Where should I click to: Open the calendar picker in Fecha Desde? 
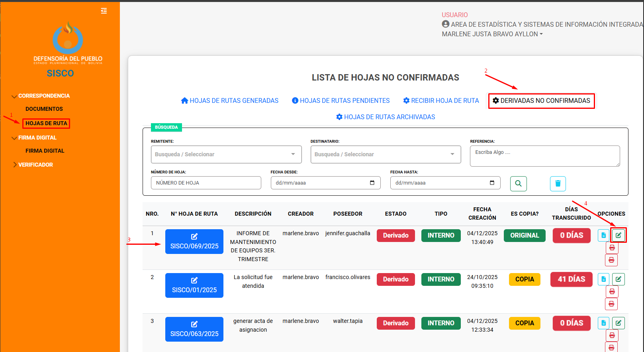pyautogui.click(x=372, y=183)
